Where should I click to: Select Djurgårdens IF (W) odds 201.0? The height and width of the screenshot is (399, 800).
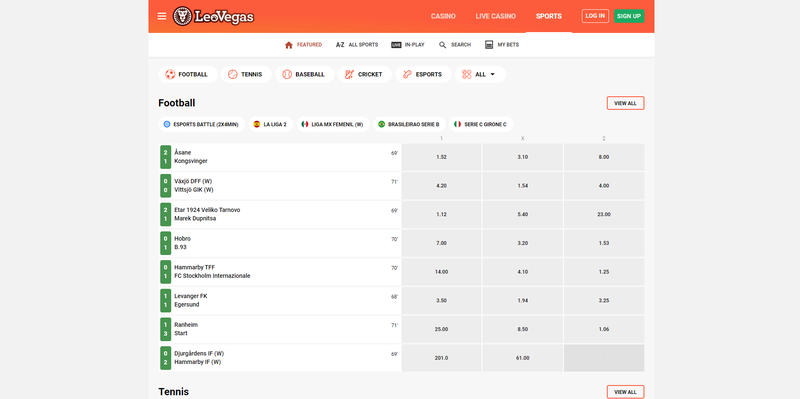tap(441, 358)
